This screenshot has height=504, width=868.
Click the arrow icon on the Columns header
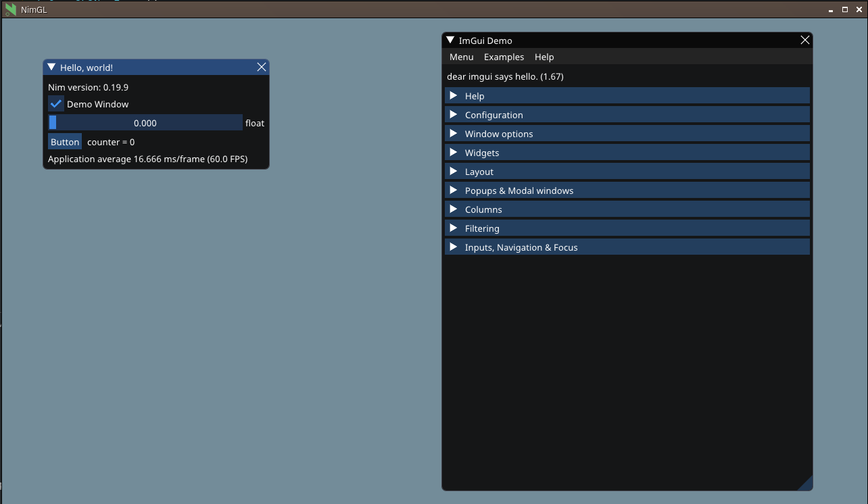coord(454,209)
